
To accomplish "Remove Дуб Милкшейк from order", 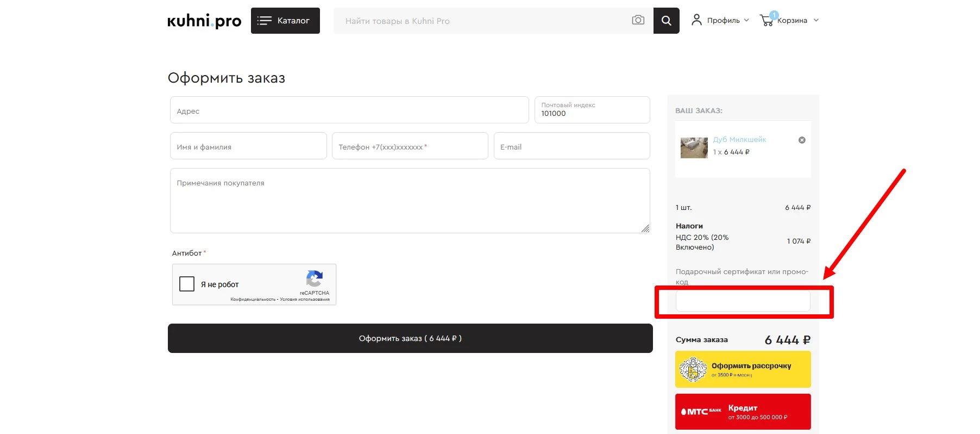I will (802, 140).
